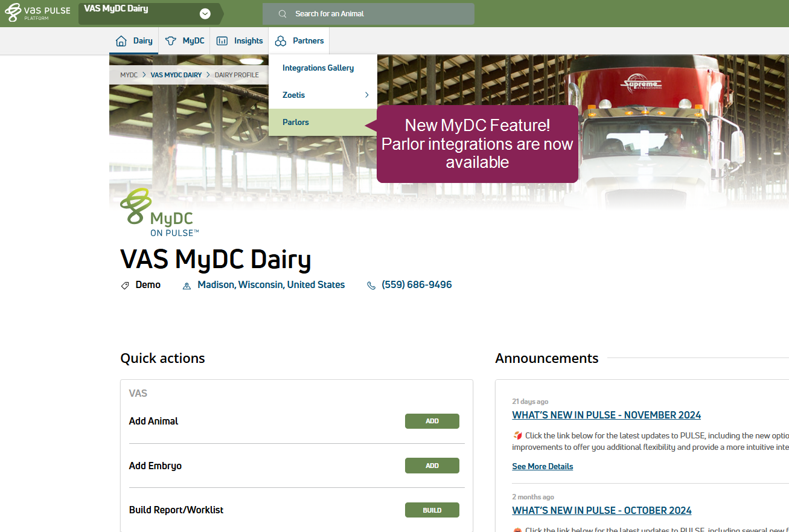Select Parlors from Partners menu
The image size is (789, 532).
point(296,122)
